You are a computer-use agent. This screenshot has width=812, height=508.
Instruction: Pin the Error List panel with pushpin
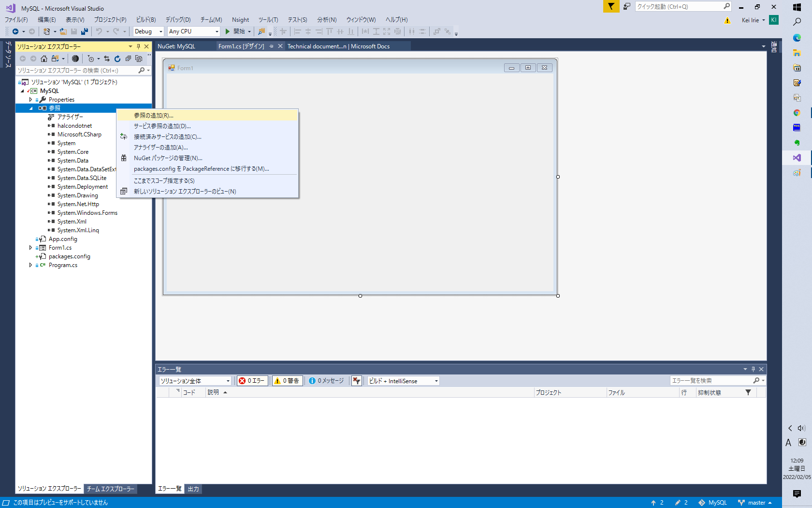pyautogui.click(x=753, y=369)
